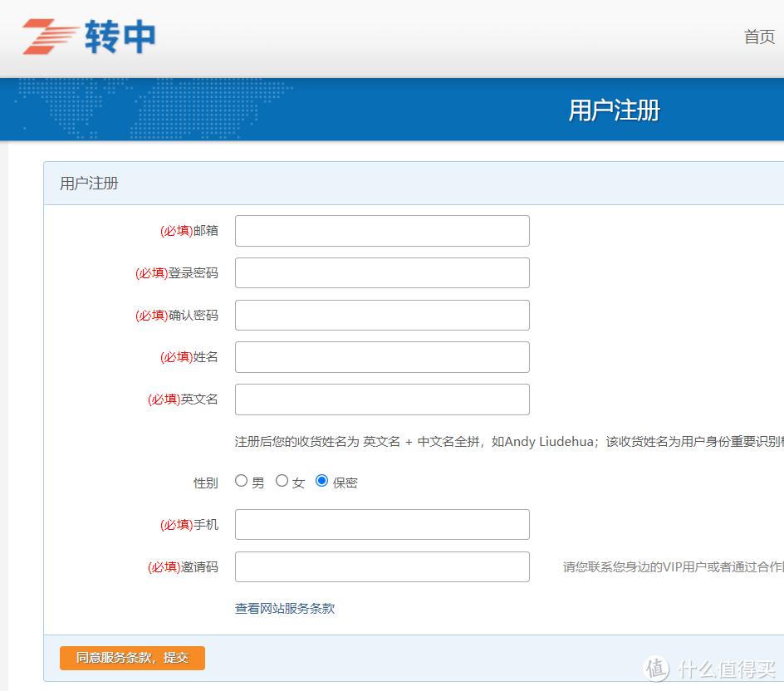Open the 首页 navigation menu item
The height and width of the screenshot is (691, 784).
[761, 37]
